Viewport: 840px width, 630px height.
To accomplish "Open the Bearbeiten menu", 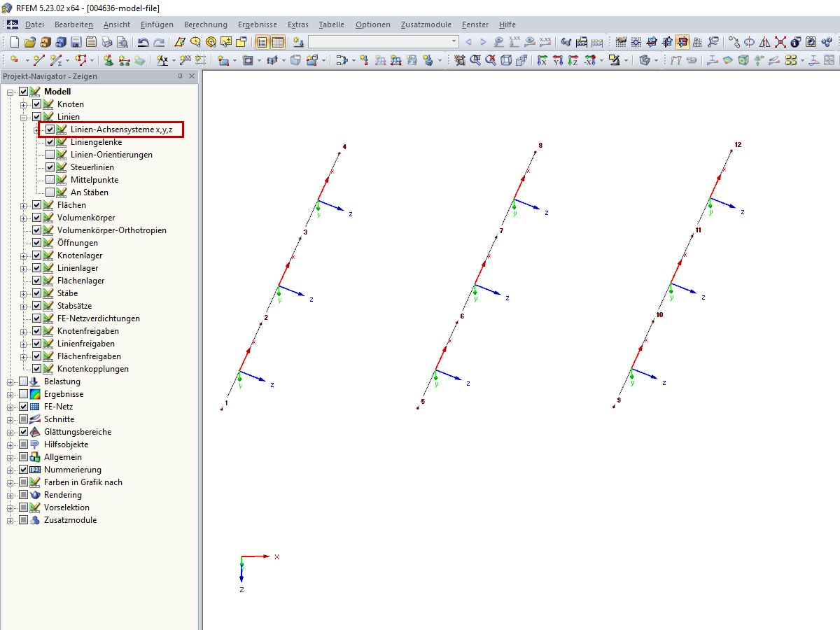I will pyautogui.click(x=73, y=24).
